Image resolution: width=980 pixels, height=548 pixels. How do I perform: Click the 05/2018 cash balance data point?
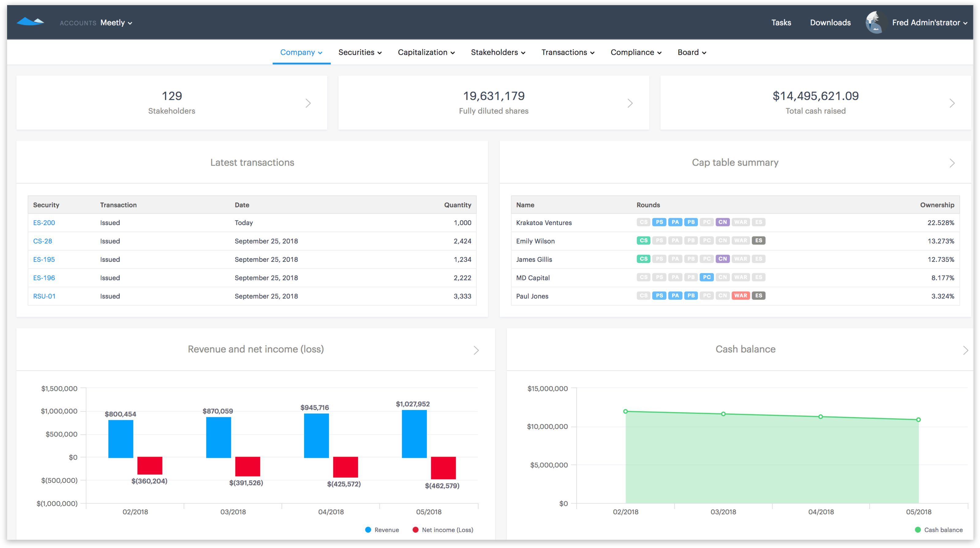919,420
